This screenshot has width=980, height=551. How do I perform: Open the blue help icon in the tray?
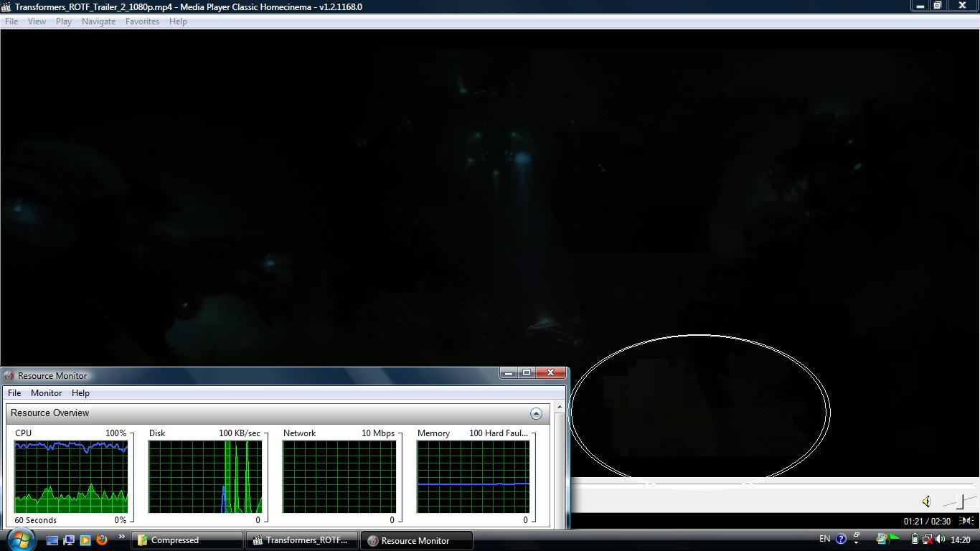[841, 539]
